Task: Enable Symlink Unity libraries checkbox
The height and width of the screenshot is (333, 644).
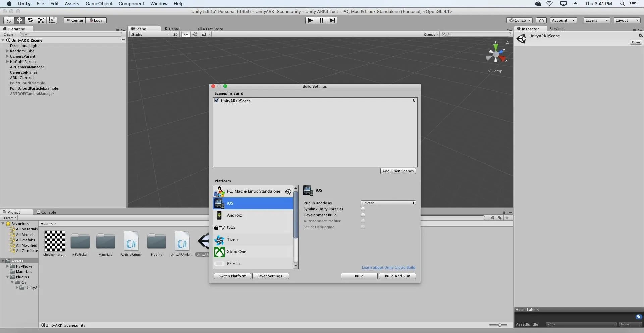Action: [x=363, y=209]
